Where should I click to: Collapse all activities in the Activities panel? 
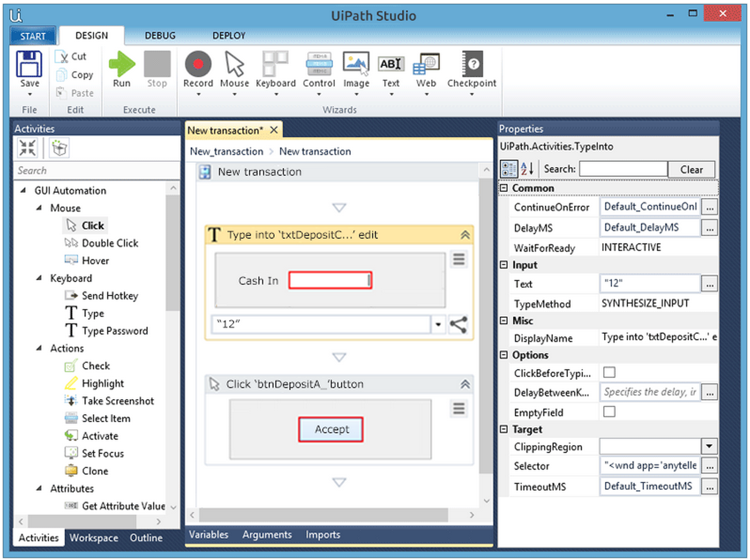pos(27,148)
